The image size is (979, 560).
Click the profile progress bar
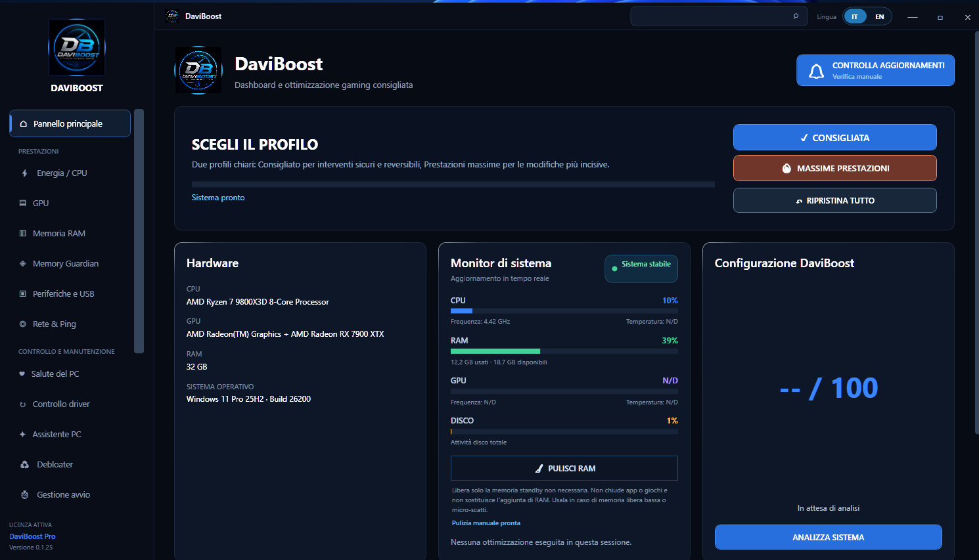pyautogui.click(x=453, y=185)
